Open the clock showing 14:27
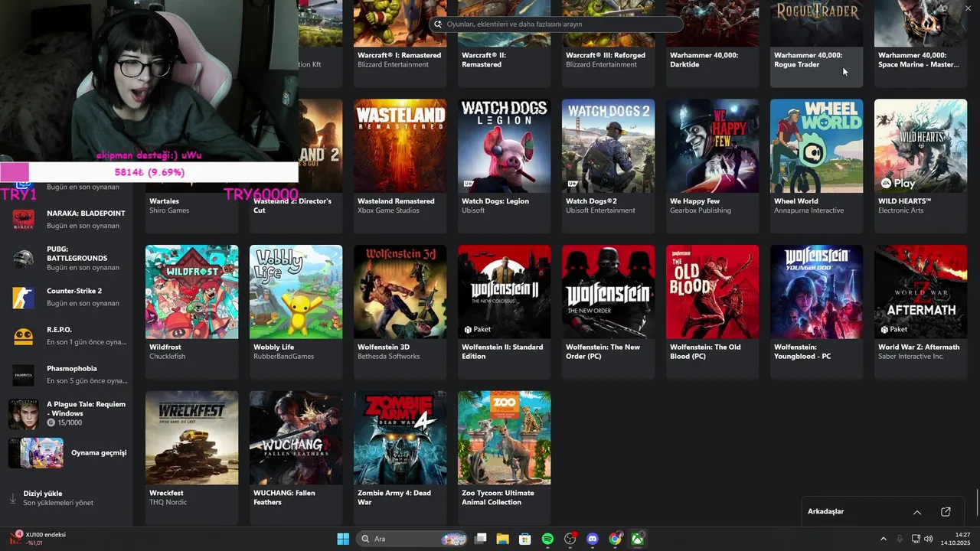This screenshot has height=551, width=980. click(955, 539)
